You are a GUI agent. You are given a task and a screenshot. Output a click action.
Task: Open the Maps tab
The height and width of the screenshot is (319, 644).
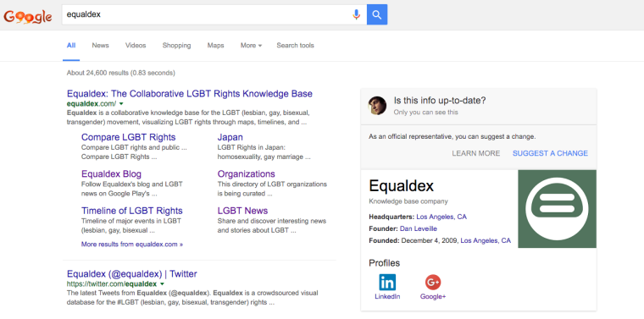click(215, 46)
